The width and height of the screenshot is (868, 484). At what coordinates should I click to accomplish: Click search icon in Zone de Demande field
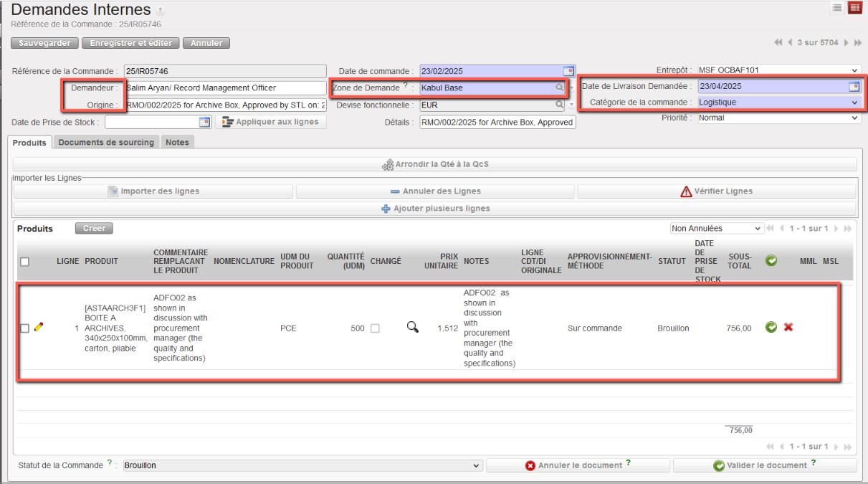point(559,88)
